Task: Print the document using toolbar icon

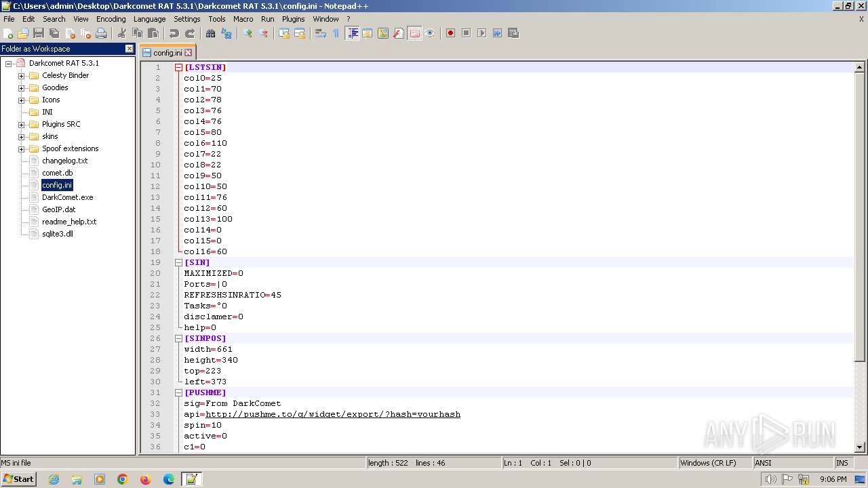Action: pyautogui.click(x=101, y=33)
